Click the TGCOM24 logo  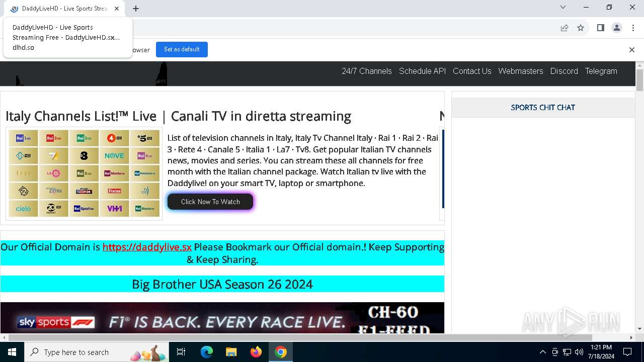pos(84,191)
